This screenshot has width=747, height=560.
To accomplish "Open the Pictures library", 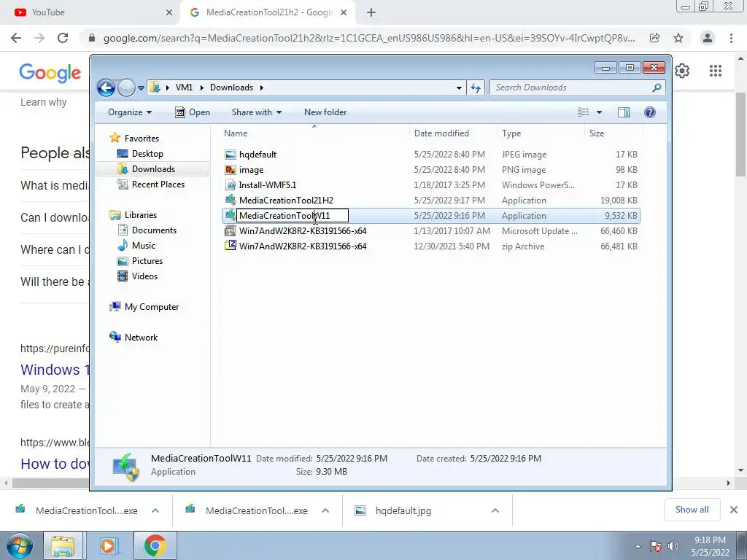I will click(147, 261).
